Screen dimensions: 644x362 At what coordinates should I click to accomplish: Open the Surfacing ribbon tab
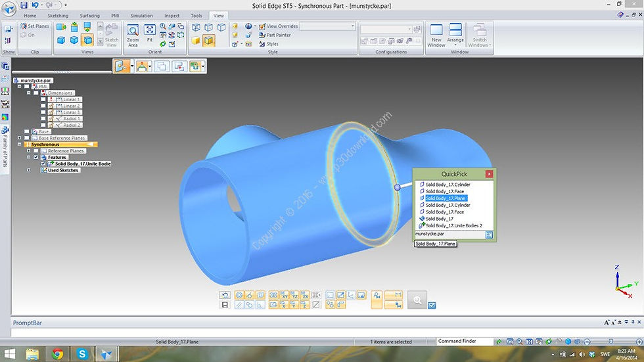point(89,16)
